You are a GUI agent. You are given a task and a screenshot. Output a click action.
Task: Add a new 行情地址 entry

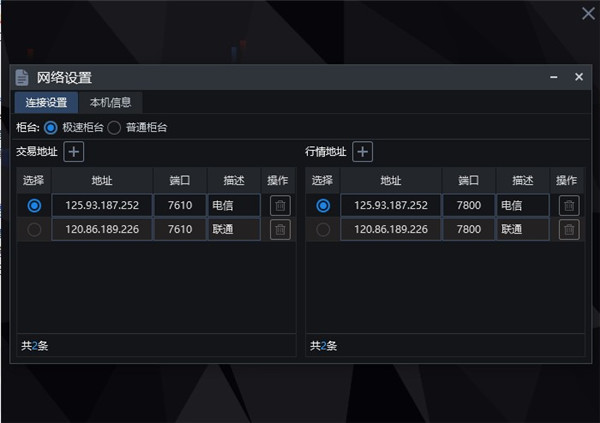pyautogui.click(x=362, y=152)
